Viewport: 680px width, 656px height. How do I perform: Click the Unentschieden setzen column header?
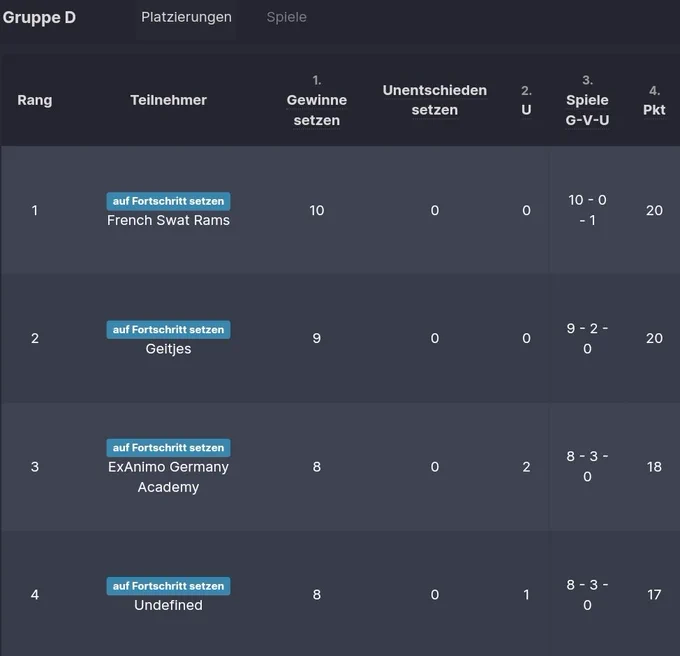[x=435, y=100]
